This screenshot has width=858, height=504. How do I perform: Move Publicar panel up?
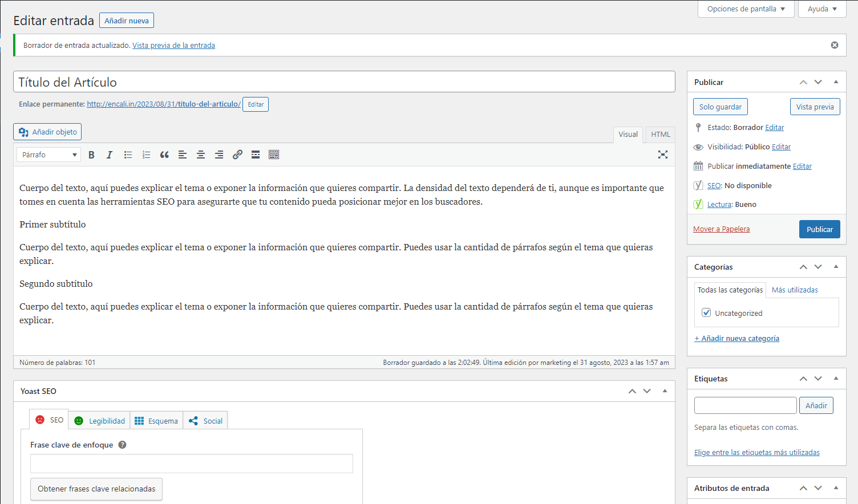pos(803,82)
